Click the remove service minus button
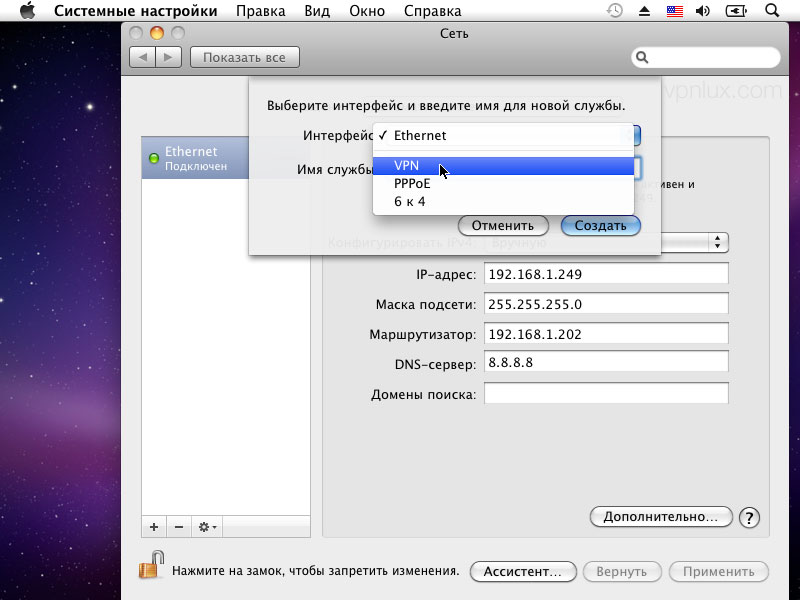 coord(179,526)
